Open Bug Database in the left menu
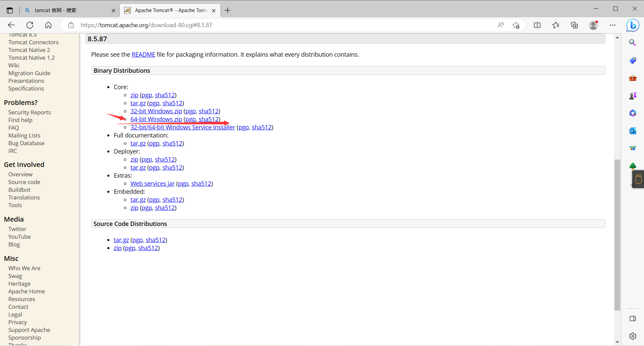644x346 pixels. tap(26, 143)
